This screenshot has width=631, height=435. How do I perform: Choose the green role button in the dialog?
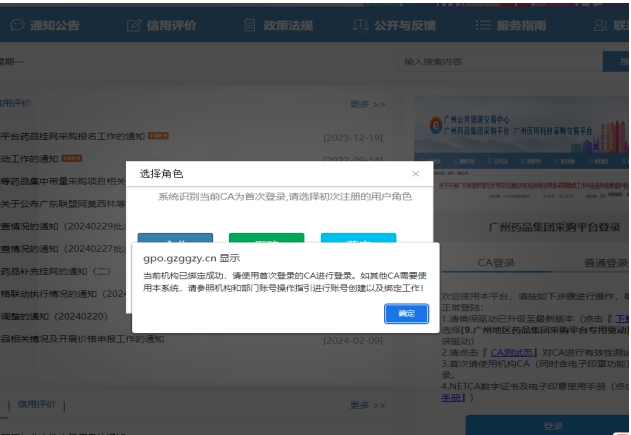click(x=266, y=239)
